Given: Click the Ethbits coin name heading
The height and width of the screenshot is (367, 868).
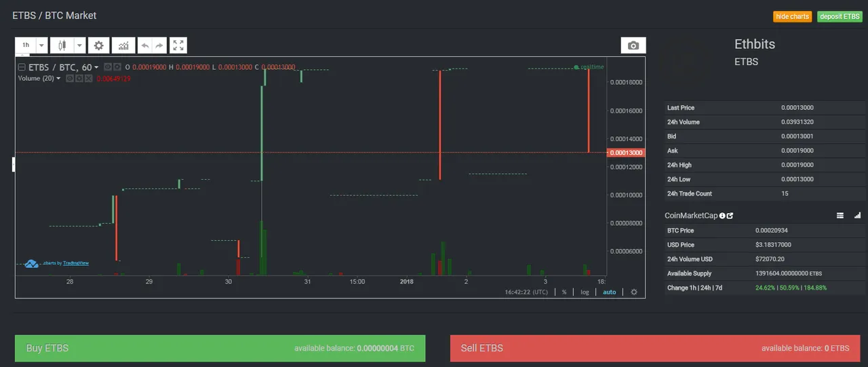Looking at the screenshot, I should tap(755, 44).
